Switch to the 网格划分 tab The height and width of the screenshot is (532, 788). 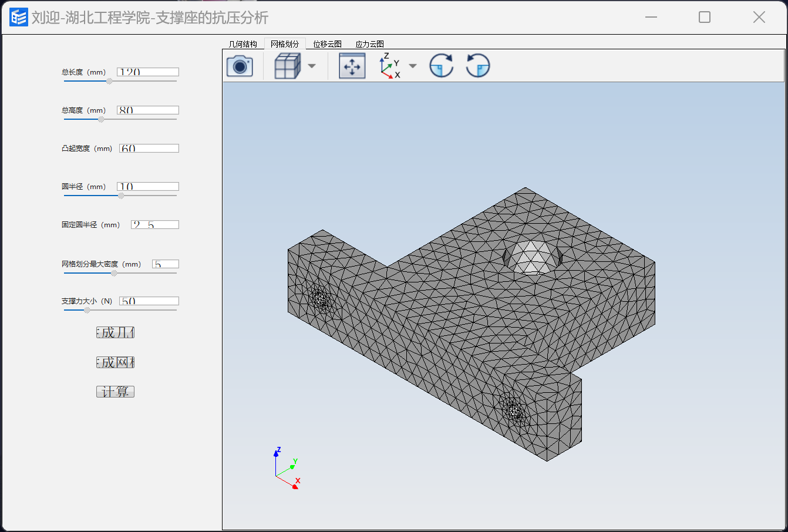click(285, 44)
